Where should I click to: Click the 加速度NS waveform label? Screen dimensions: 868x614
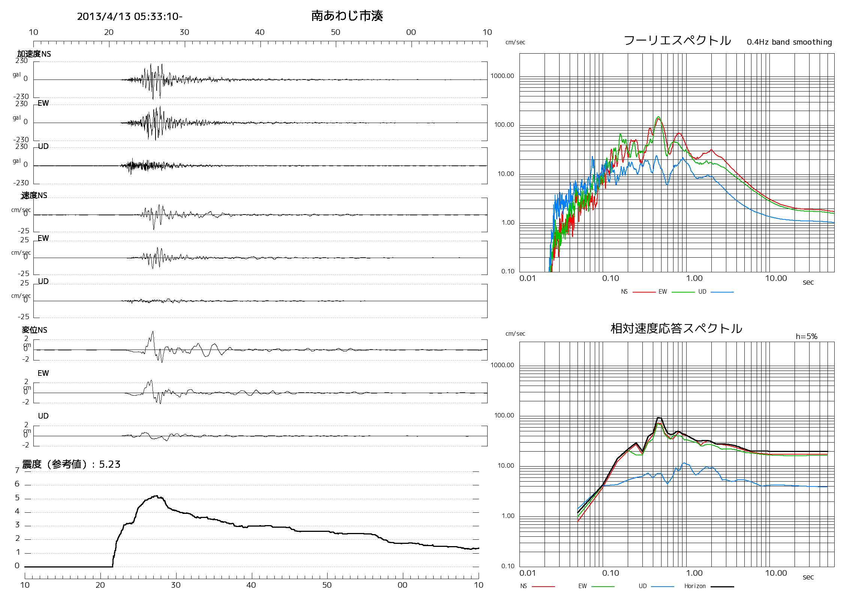point(34,54)
